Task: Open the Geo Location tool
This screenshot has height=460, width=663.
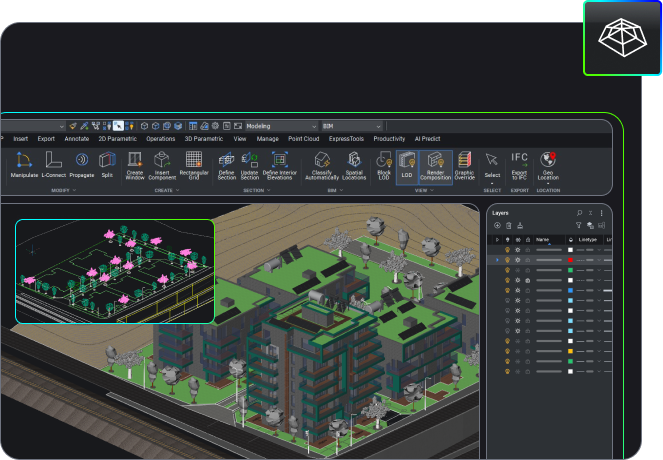Action: point(548,164)
